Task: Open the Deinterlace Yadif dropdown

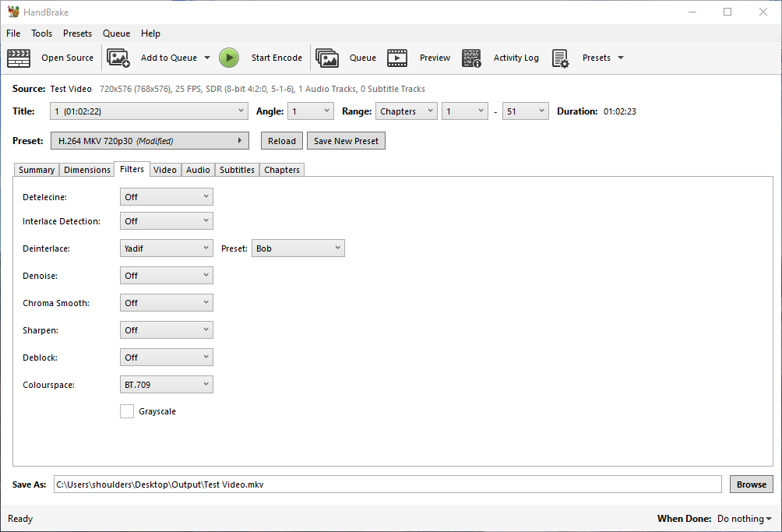Action: coord(167,248)
